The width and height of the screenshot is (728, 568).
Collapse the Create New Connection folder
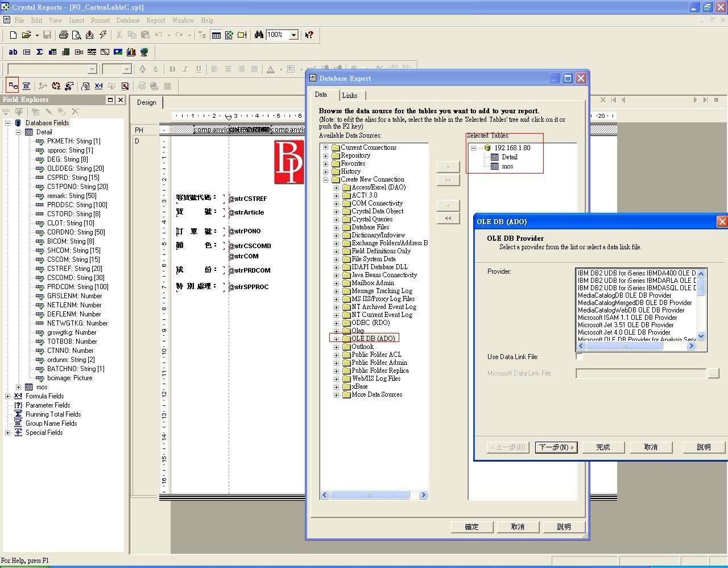pyautogui.click(x=326, y=179)
